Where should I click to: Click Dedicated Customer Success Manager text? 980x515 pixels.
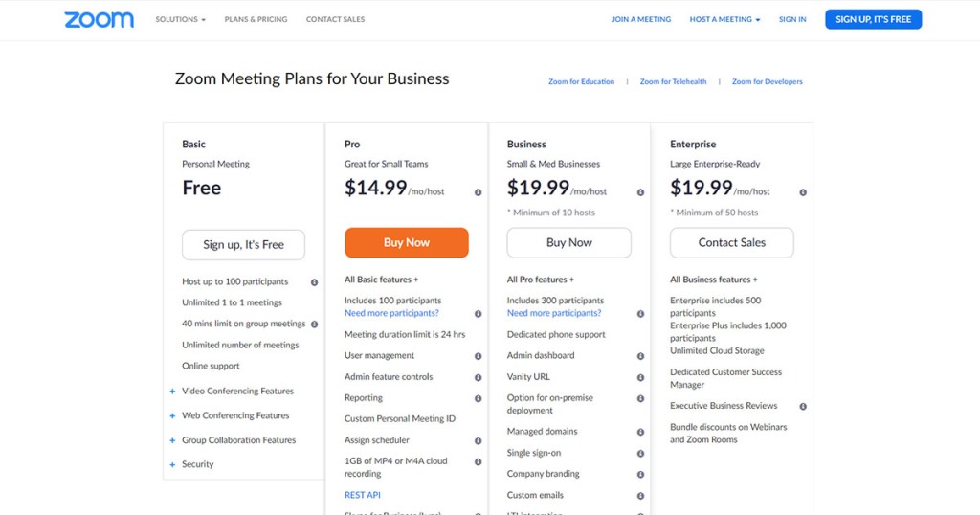[725, 378]
